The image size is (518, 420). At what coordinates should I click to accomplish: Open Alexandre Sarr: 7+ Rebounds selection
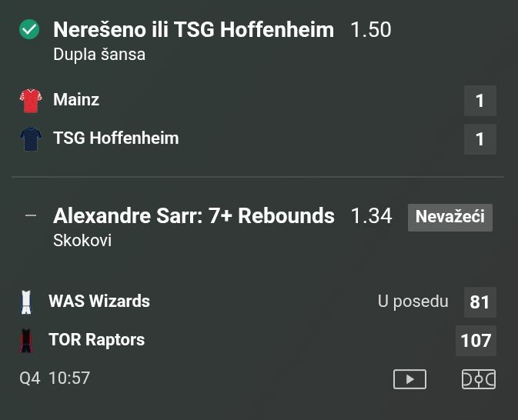pos(193,216)
